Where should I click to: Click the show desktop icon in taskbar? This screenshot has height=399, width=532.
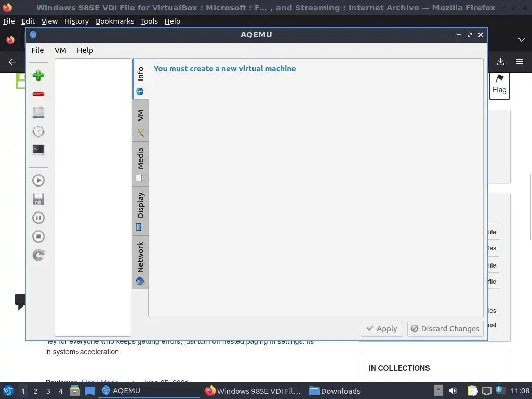pos(89,391)
